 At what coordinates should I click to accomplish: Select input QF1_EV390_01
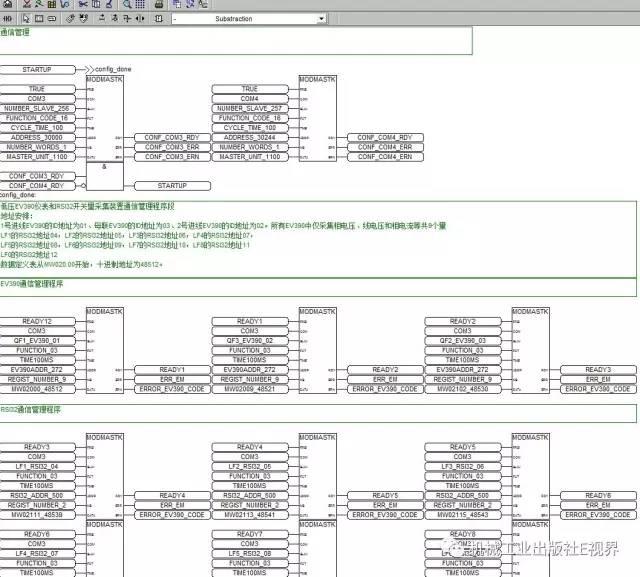37,341
